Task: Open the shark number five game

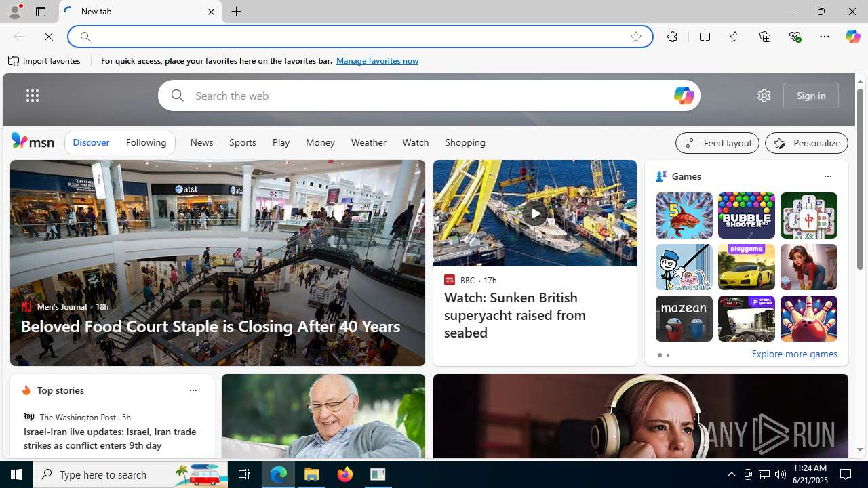Action: click(684, 216)
